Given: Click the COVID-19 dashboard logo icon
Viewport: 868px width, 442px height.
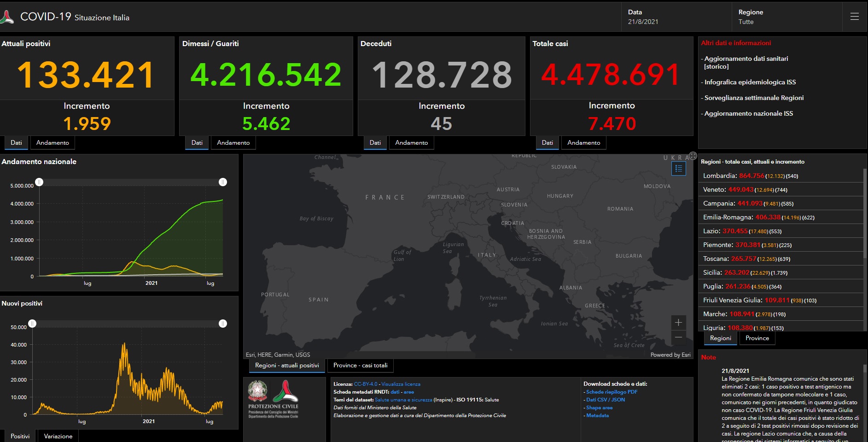Looking at the screenshot, I should pyautogui.click(x=7, y=18).
